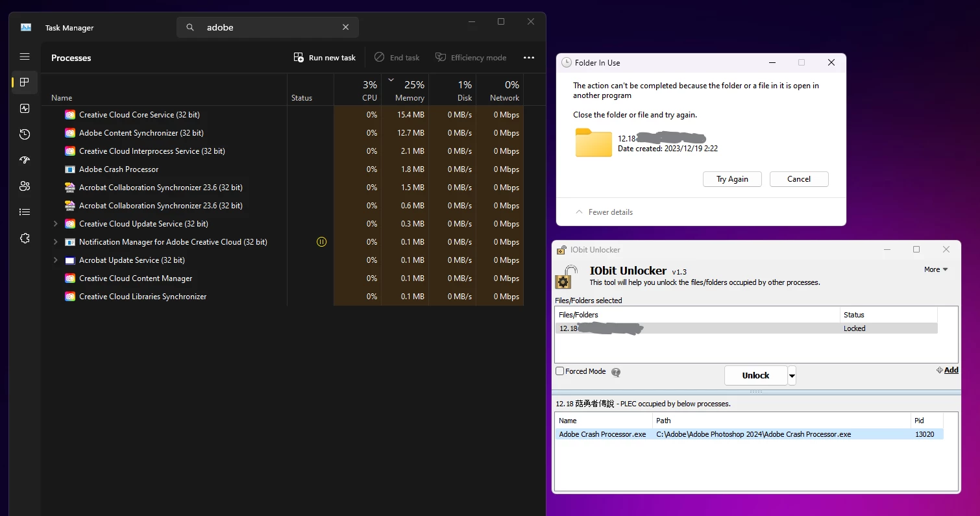Open Users sidebar icon

(25, 186)
